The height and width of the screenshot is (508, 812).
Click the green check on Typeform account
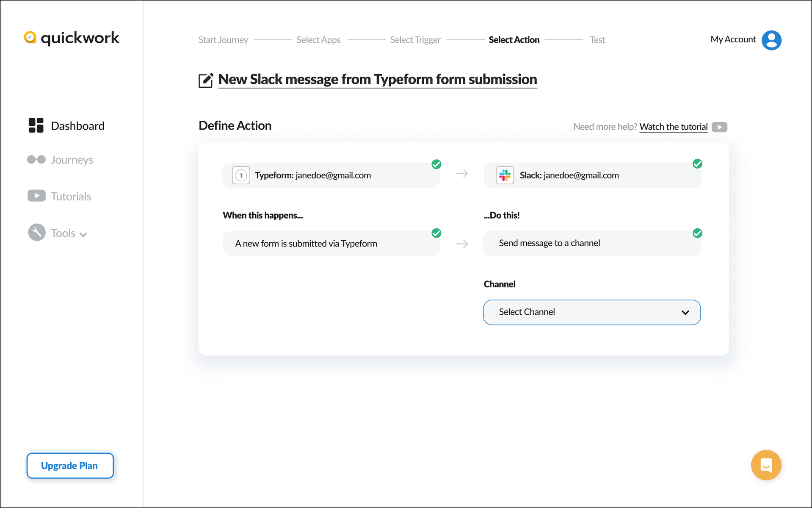[x=436, y=164]
